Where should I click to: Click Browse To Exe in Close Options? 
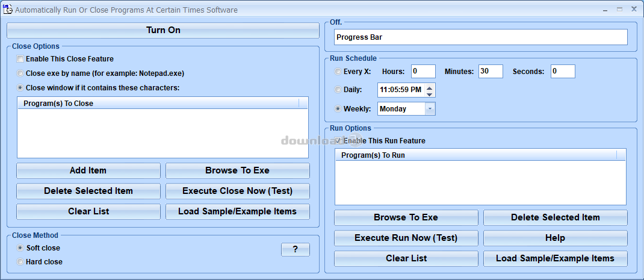(x=237, y=170)
